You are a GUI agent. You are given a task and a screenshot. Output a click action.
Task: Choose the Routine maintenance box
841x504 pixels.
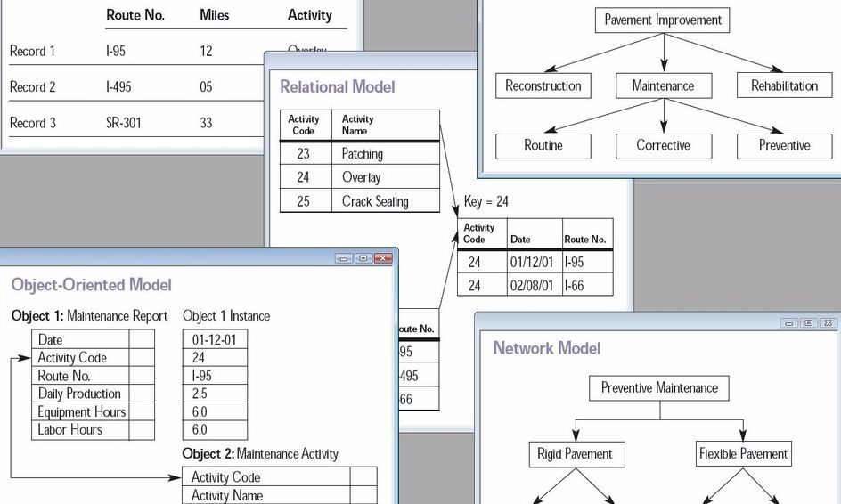tap(543, 146)
